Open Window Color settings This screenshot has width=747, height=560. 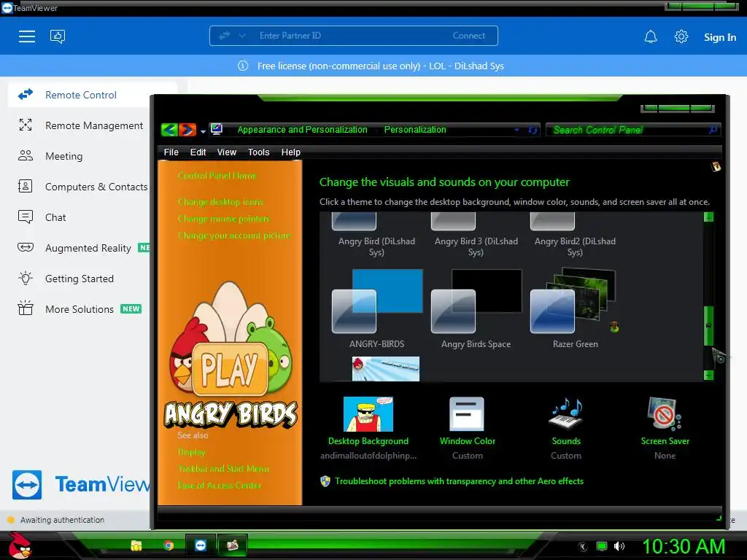pos(468,428)
